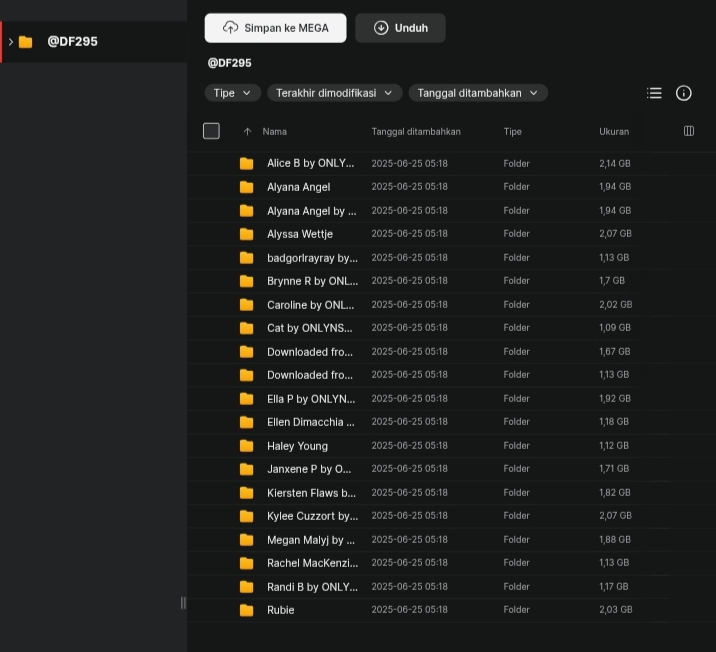Click folder icon of Kiersten Flaws row
716x652 pixels.
[x=247, y=493]
